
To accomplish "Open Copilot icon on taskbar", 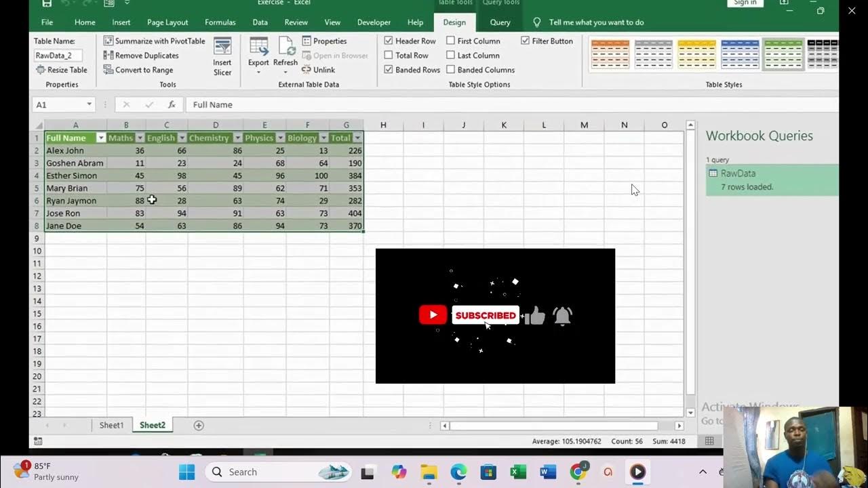I will pos(399,472).
